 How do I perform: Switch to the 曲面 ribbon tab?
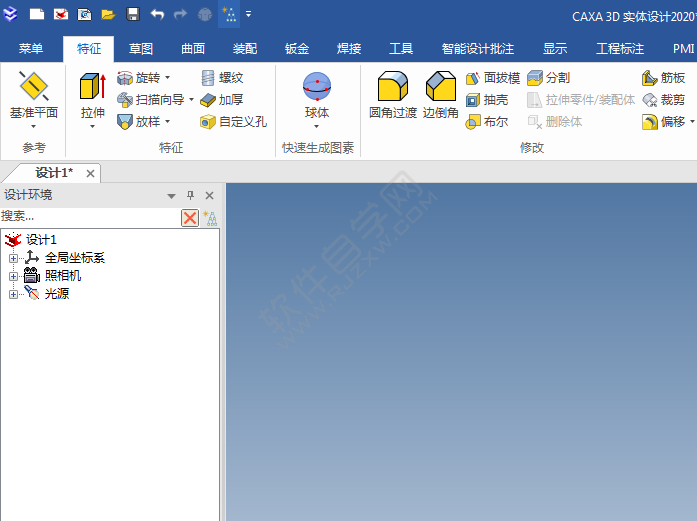pos(193,48)
